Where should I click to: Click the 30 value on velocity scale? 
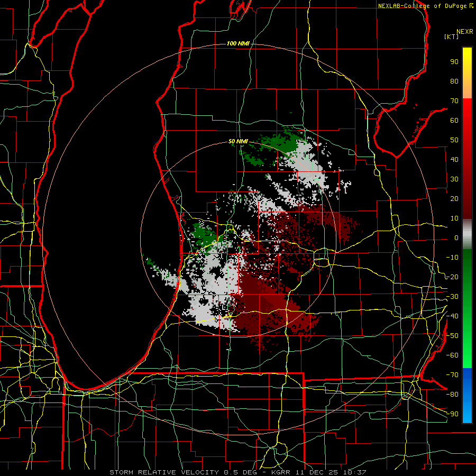[454, 179]
